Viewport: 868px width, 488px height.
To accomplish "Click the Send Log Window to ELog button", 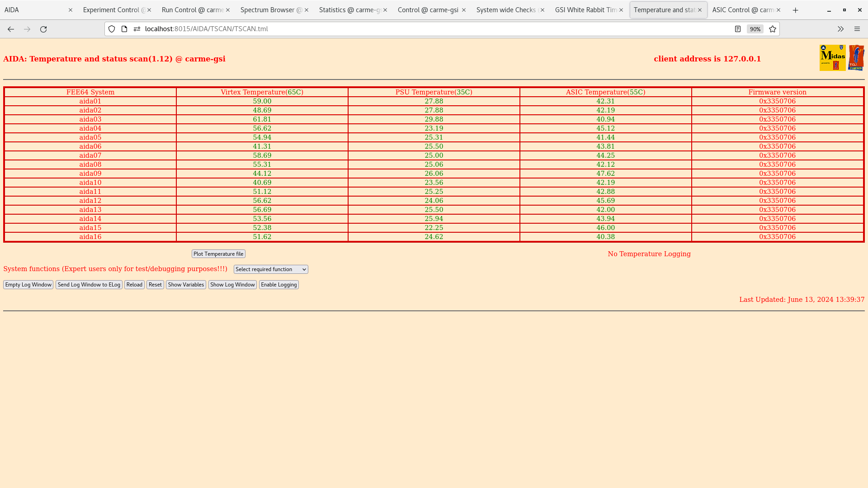I will coord(89,284).
